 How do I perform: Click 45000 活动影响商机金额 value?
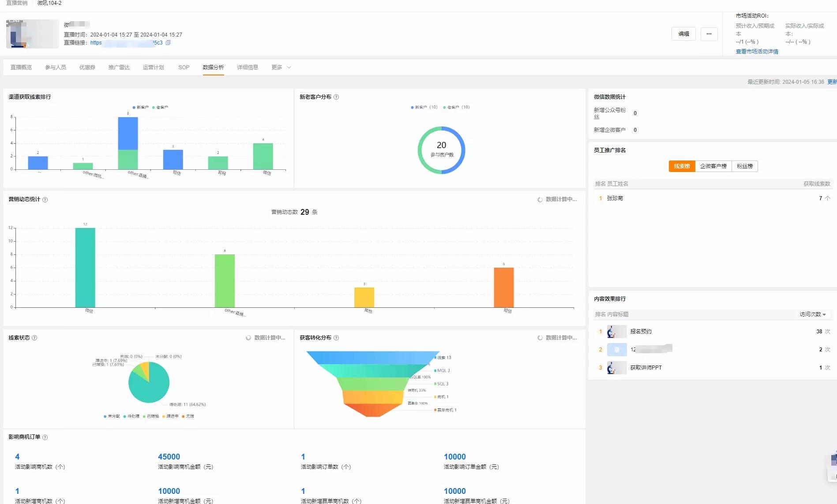pos(169,457)
